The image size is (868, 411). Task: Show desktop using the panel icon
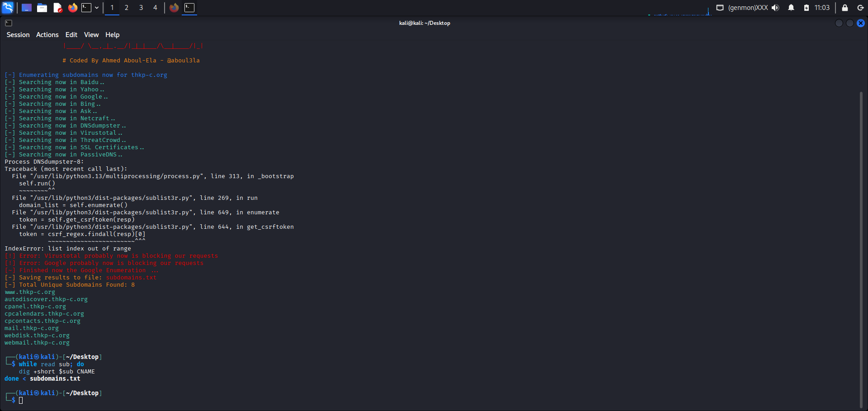[27, 8]
